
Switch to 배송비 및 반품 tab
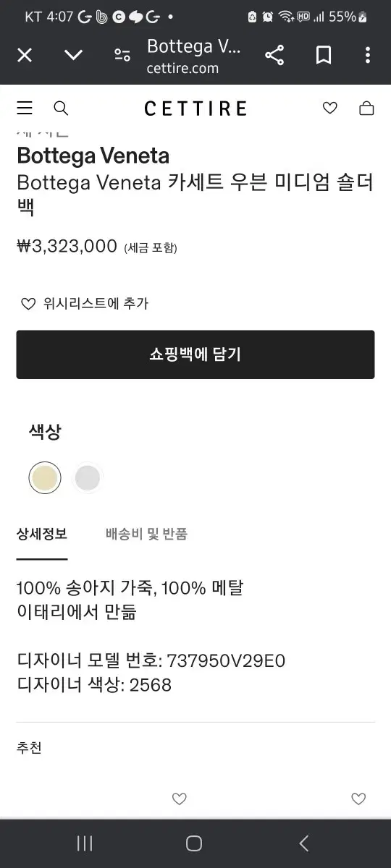click(x=147, y=535)
